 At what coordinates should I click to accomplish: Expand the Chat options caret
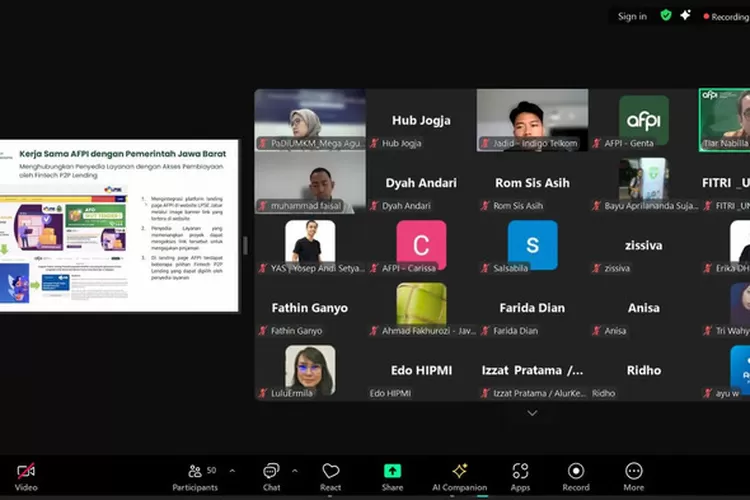pos(294,470)
